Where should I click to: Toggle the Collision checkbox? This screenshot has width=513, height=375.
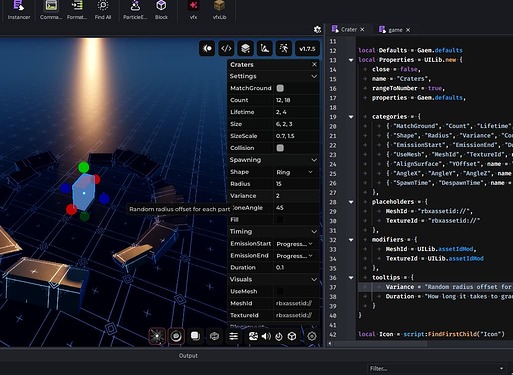[280, 148]
